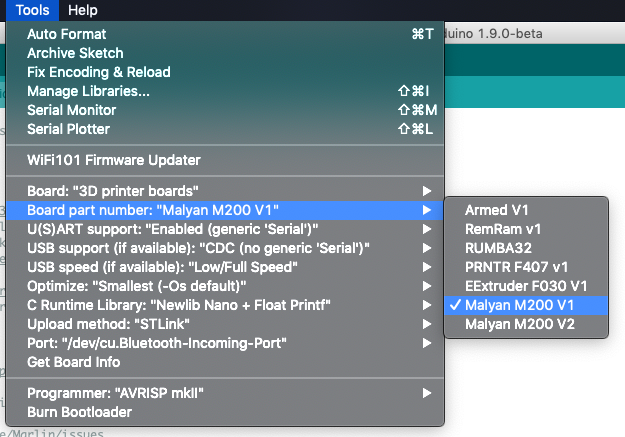Open the Tools menu in the menu bar
Image resolution: width=625 pixels, height=437 pixels.
tap(32, 10)
